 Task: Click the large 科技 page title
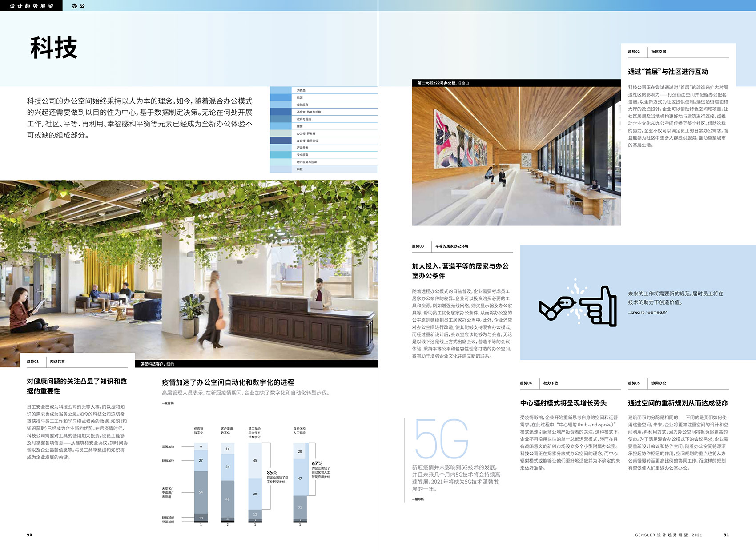click(x=54, y=48)
